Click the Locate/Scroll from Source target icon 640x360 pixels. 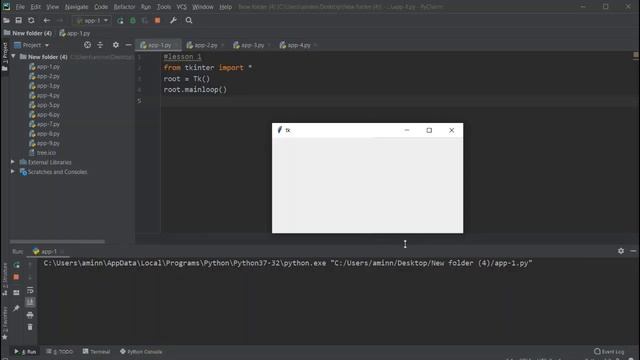(x=87, y=45)
